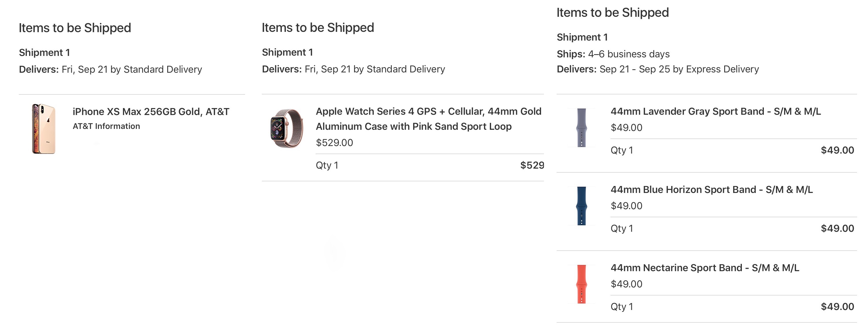Click Shipment 1 heading above the iPhone
This screenshot has width=868, height=332.
coord(45,53)
